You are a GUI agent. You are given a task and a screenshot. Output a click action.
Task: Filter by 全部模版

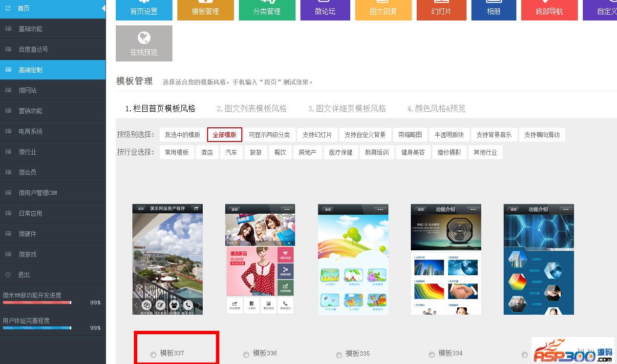point(225,135)
